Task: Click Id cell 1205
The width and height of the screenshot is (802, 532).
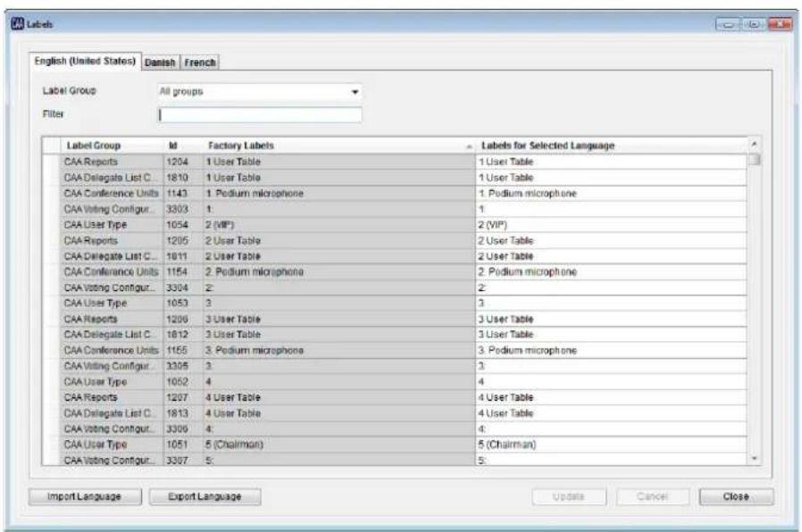Action: pyautogui.click(x=183, y=240)
